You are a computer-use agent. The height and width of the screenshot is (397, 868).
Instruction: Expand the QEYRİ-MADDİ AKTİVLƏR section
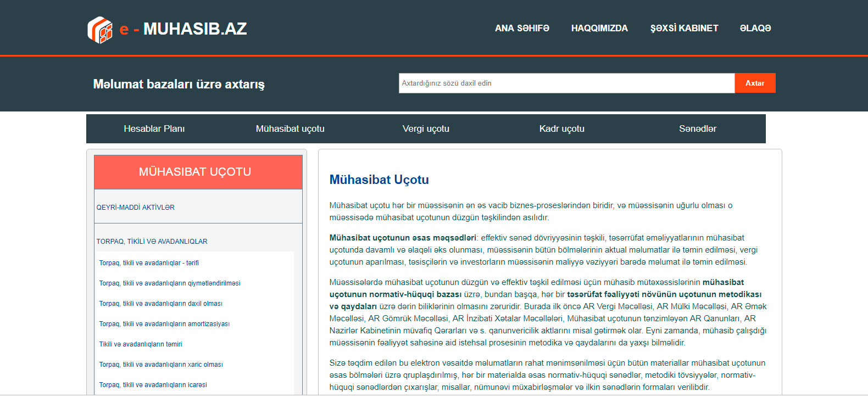[136, 208]
